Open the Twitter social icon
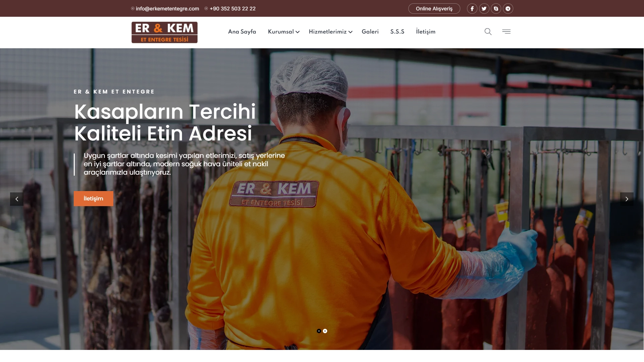644x362 pixels. coord(484,9)
